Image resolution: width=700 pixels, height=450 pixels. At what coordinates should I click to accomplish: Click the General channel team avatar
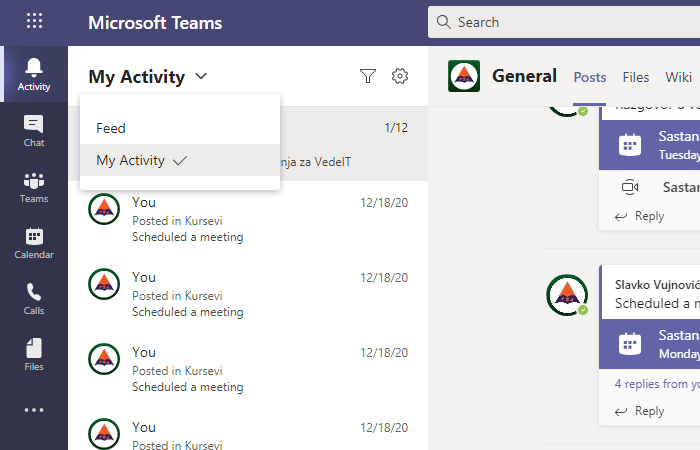coord(464,76)
